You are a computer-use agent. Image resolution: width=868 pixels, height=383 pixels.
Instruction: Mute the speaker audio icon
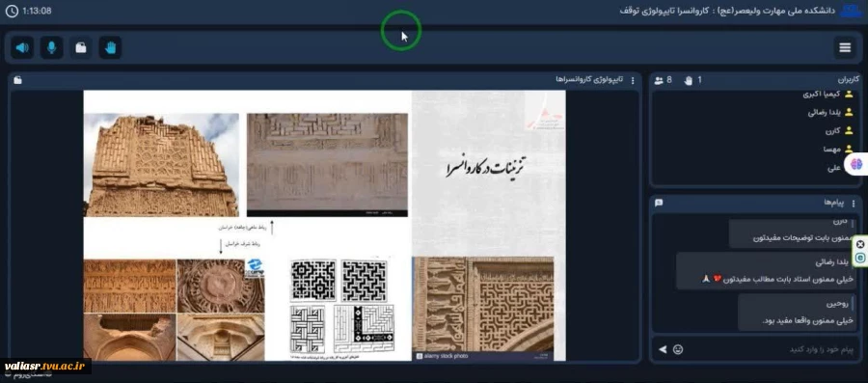tap(22, 48)
